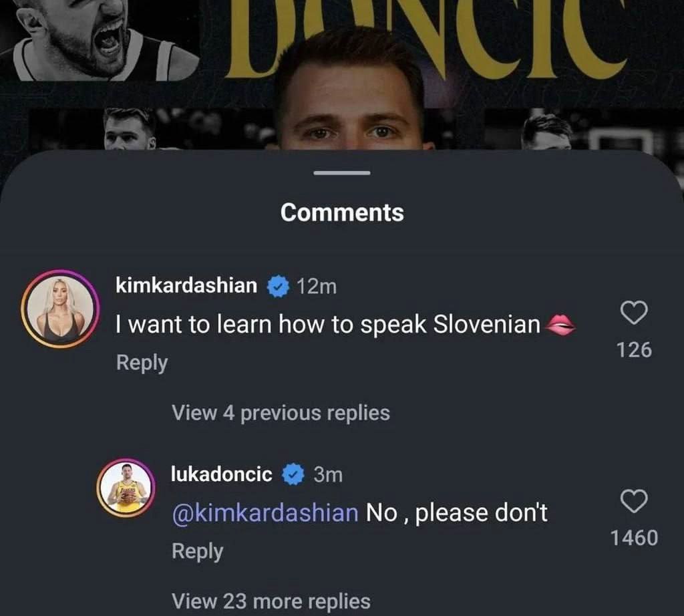This screenshot has width=684, height=616.
Task: Reply to lukadoncic's comment
Action: (197, 551)
